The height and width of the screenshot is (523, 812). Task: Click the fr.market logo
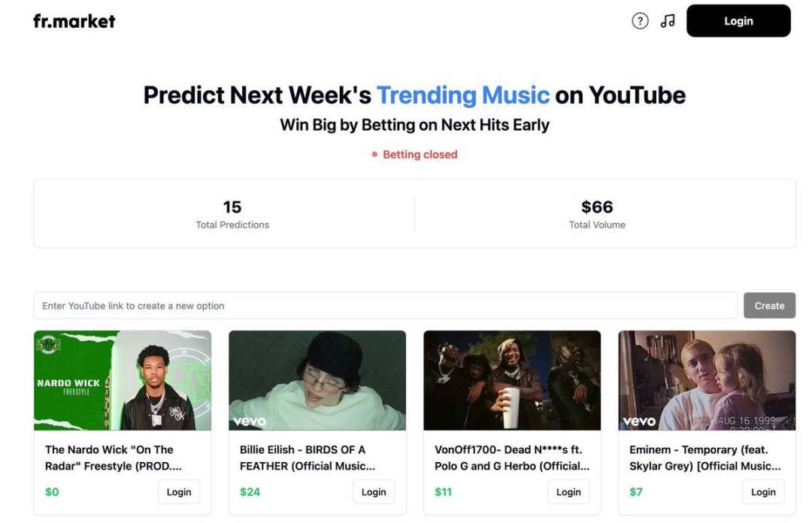pos(74,21)
